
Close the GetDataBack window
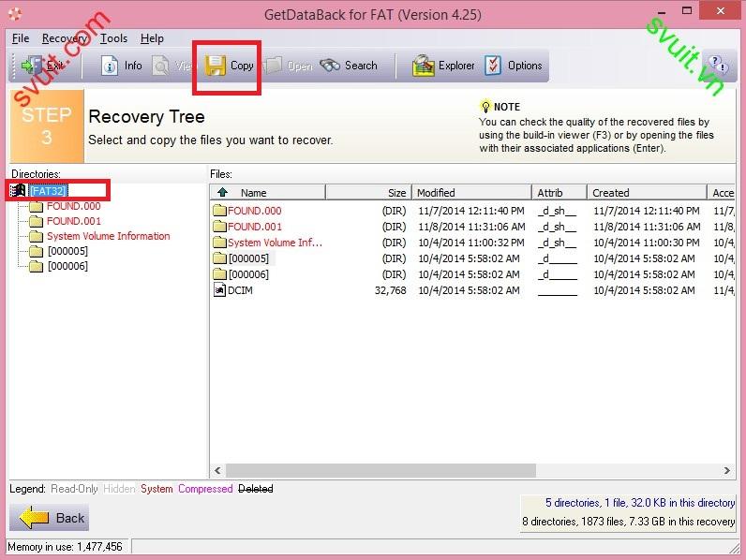721,10
